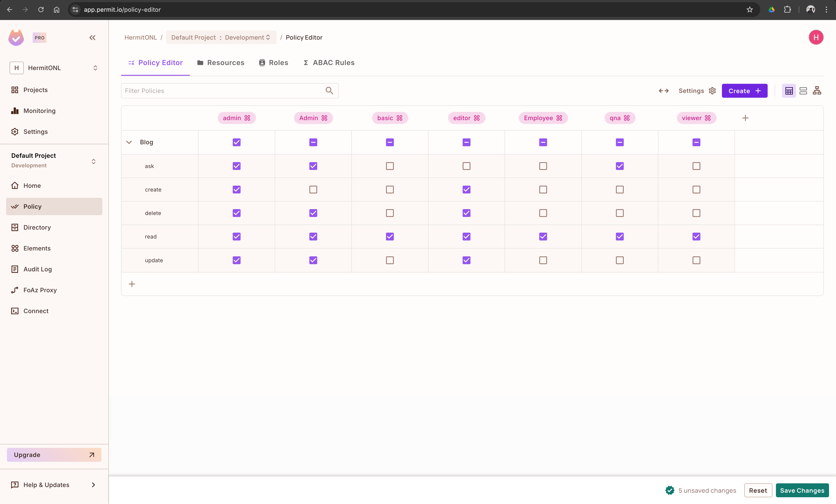The height and width of the screenshot is (504, 836).
Task: Switch to Roles tab
Action: tap(273, 63)
